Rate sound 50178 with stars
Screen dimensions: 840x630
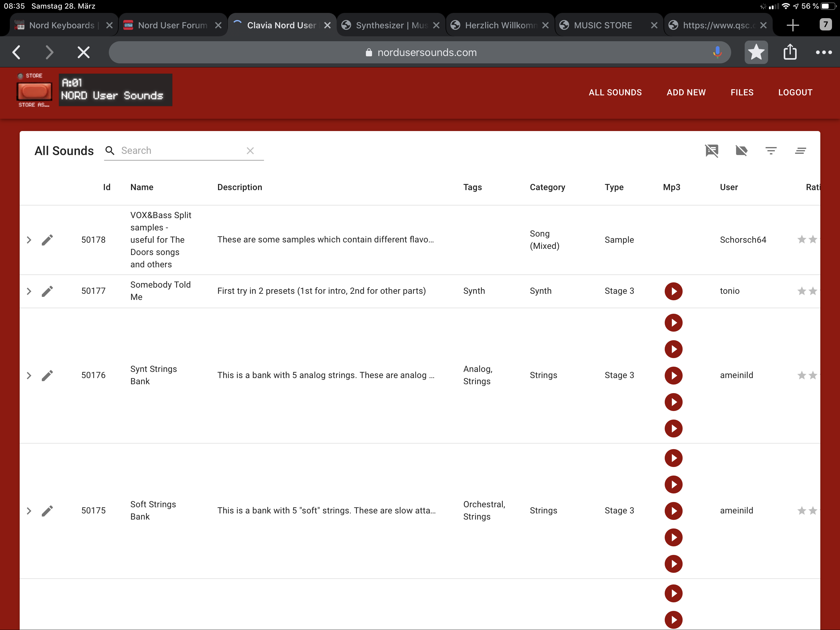(x=808, y=240)
